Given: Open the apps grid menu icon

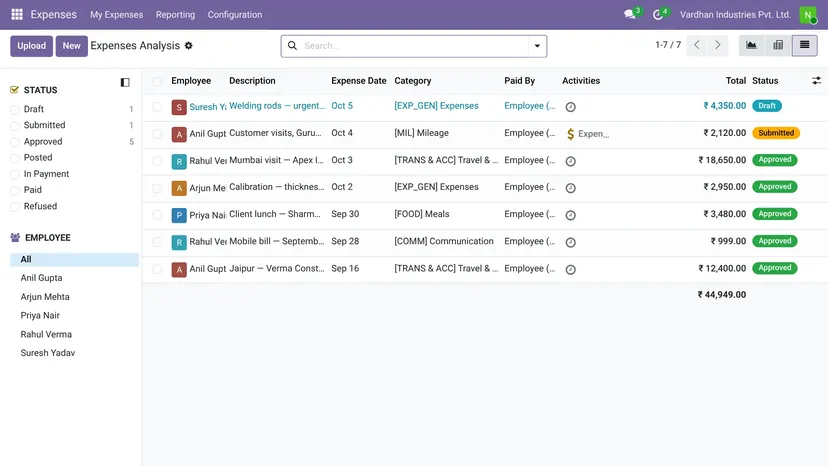Looking at the screenshot, I should point(17,14).
